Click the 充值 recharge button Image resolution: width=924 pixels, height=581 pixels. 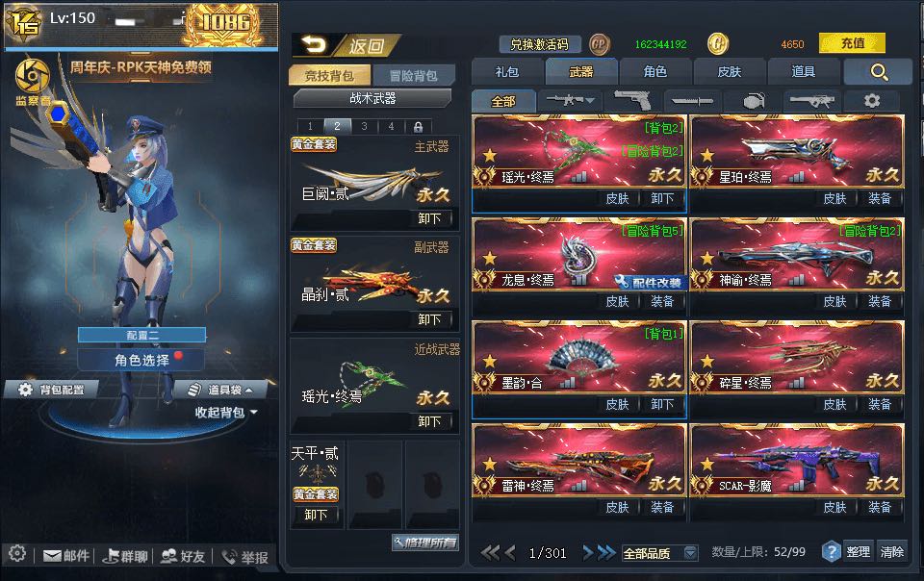click(x=852, y=43)
